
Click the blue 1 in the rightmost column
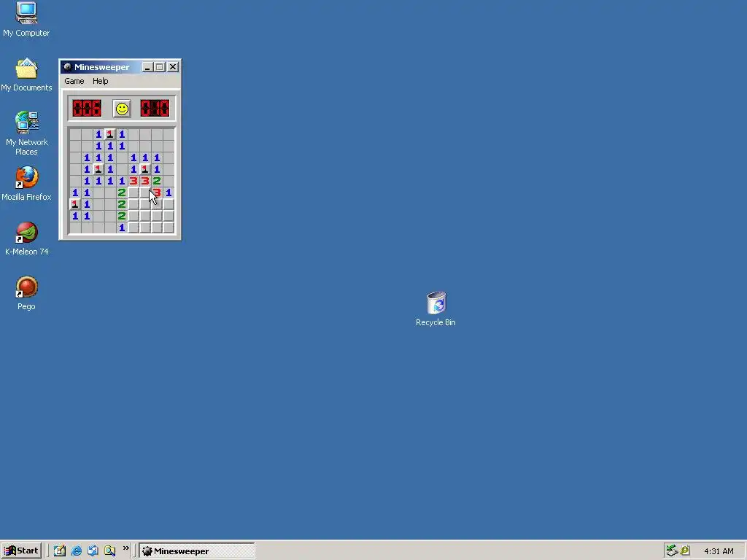coord(169,192)
